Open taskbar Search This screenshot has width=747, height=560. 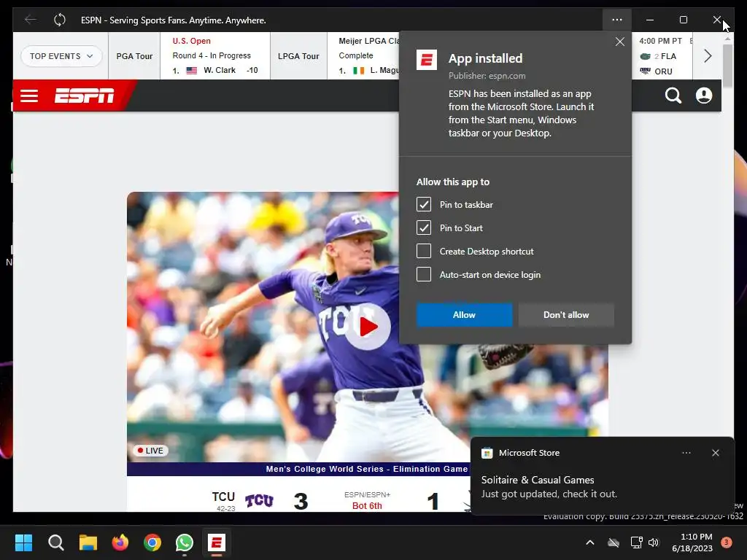(x=55, y=542)
